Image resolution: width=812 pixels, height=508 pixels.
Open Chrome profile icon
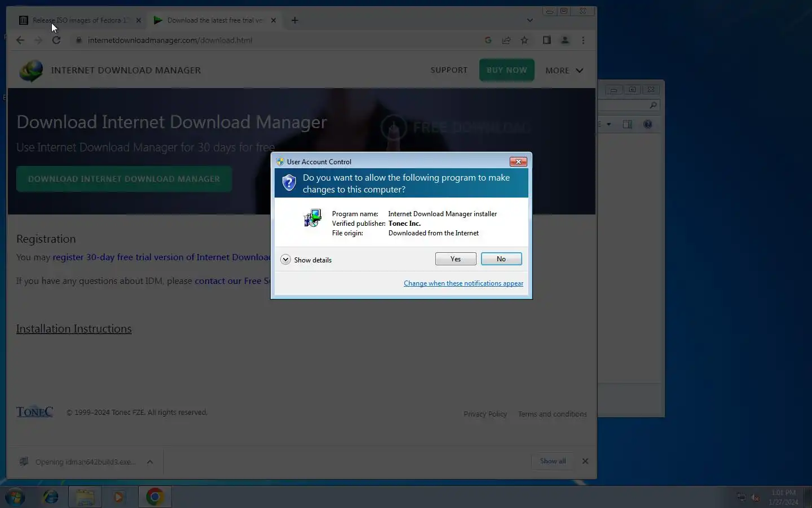click(564, 40)
